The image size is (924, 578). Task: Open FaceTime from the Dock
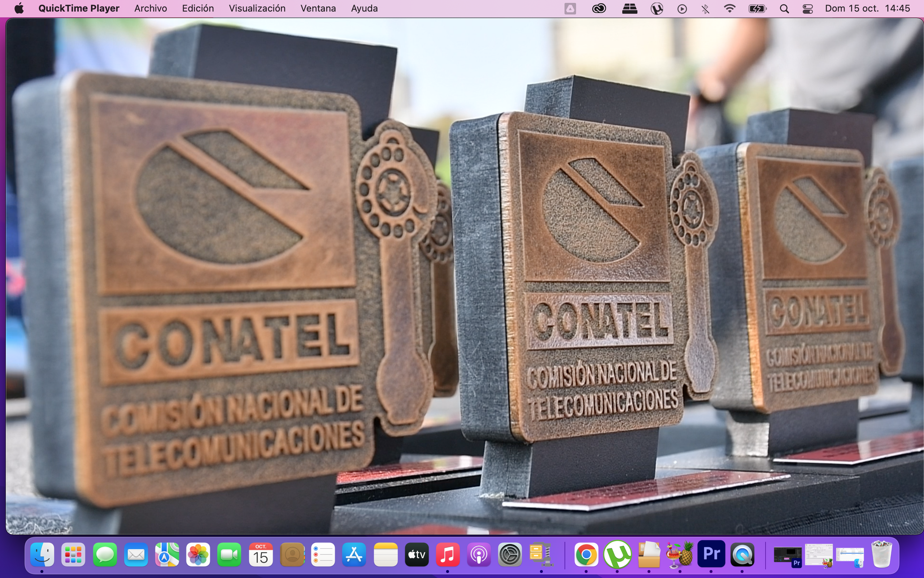pos(230,554)
